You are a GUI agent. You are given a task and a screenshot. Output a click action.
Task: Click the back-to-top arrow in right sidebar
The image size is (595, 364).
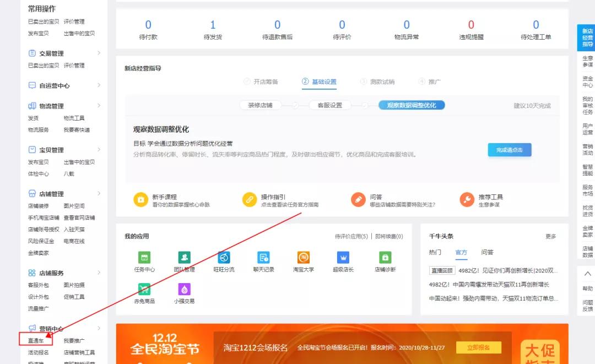tap(587, 273)
